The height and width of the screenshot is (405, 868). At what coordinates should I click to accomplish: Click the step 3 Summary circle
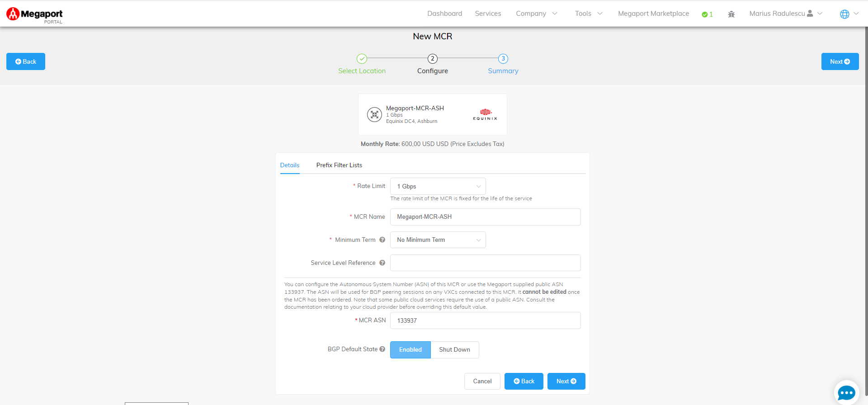click(x=503, y=59)
